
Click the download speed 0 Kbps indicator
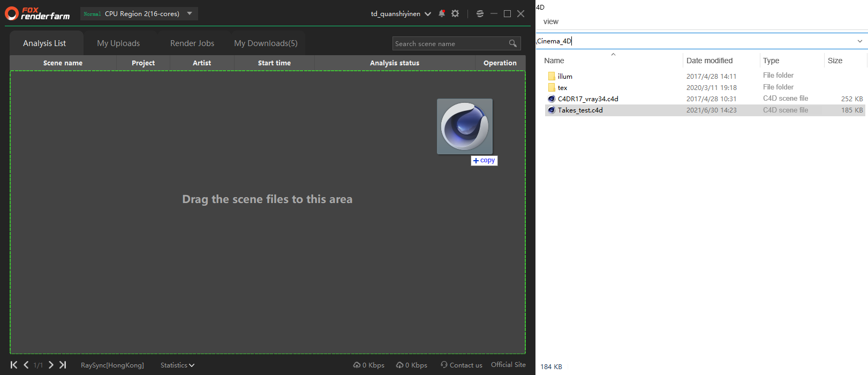click(x=412, y=365)
